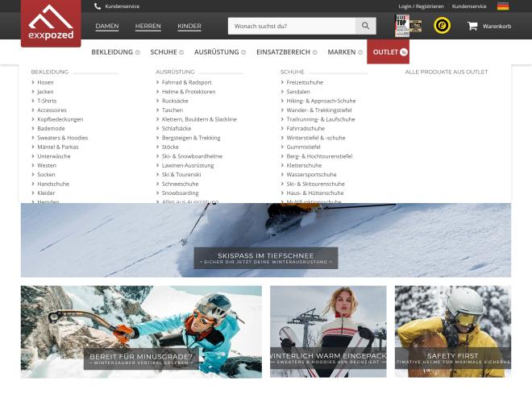
Task: Click chevron icon next to Rucksäcke
Action: pos(157,101)
